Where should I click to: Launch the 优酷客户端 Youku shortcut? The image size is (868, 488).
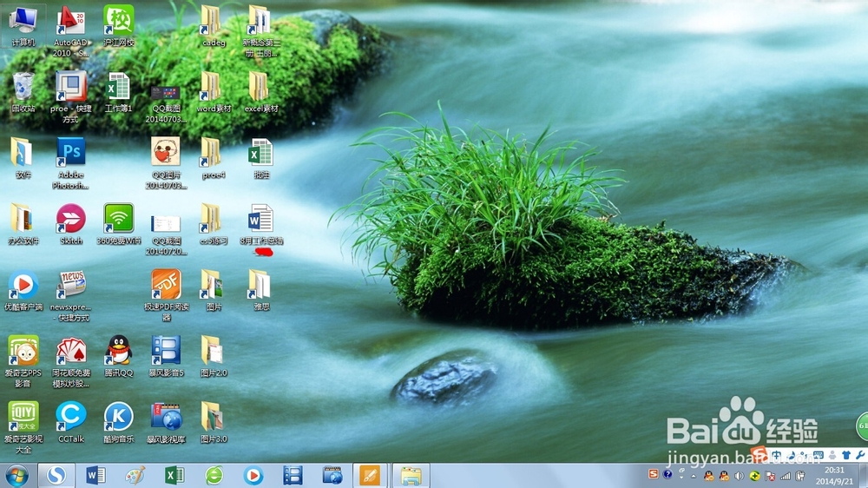click(23, 290)
